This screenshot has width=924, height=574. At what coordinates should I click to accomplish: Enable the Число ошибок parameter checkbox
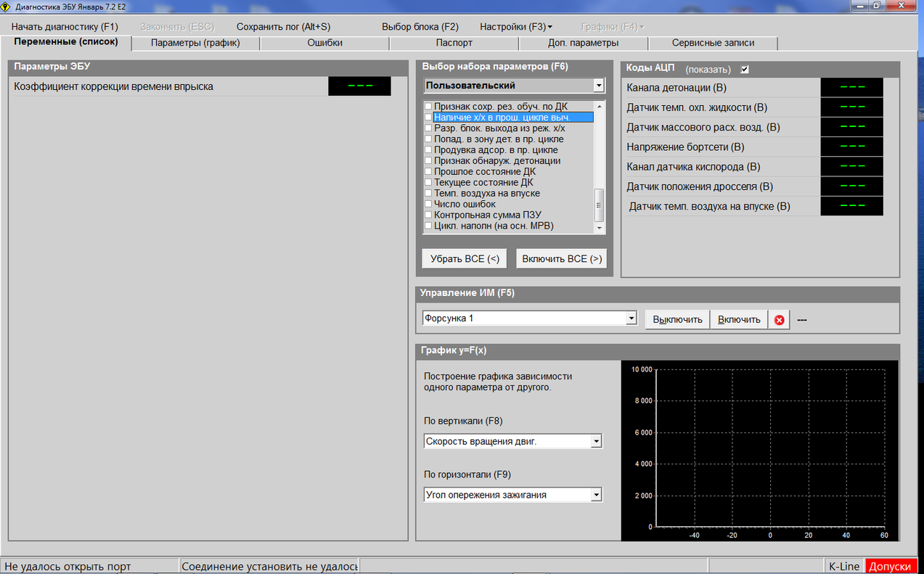tap(428, 205)
